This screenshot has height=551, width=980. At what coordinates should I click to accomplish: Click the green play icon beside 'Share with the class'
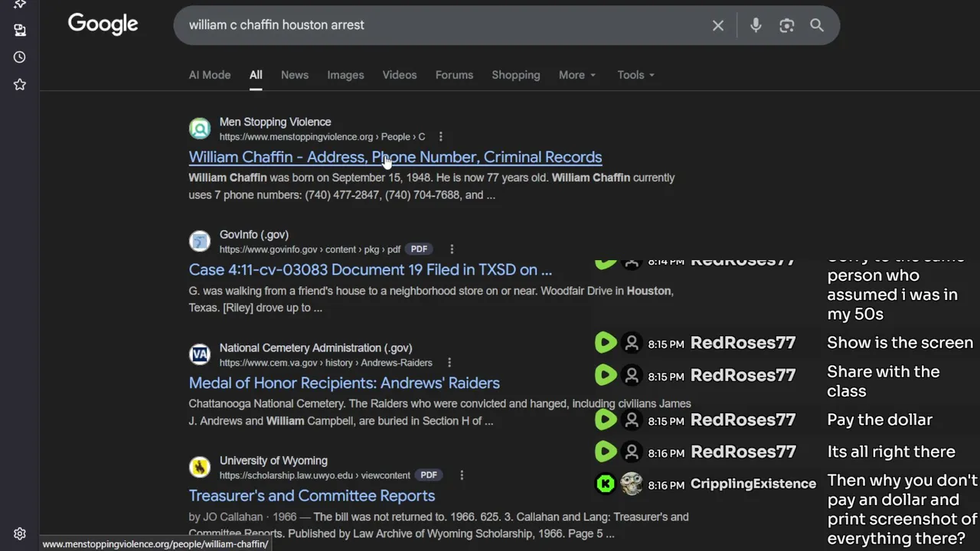click(x=606, y=375)
